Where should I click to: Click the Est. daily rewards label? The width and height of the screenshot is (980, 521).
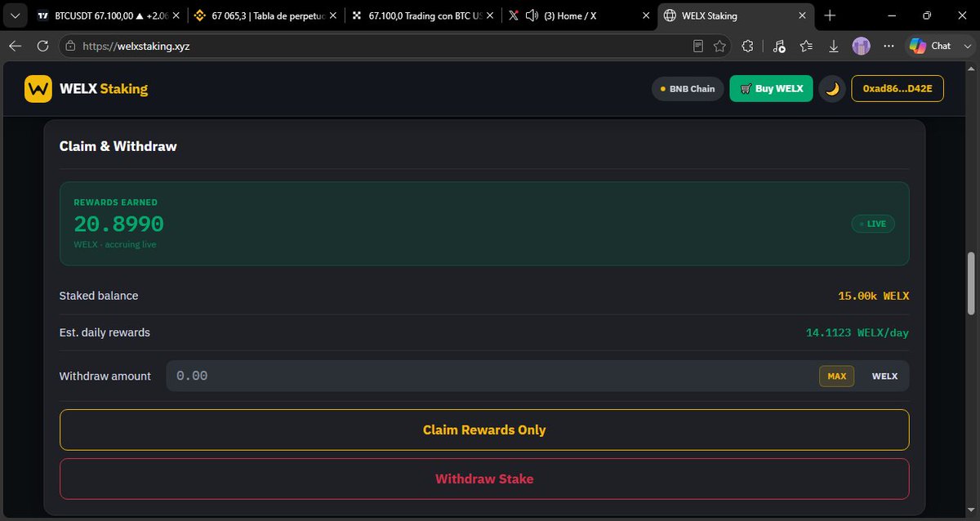point(105,332)
